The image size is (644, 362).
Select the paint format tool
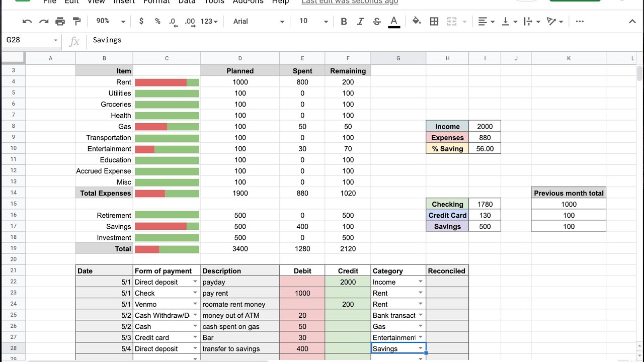pyautogui.click(x=76, y=21)
